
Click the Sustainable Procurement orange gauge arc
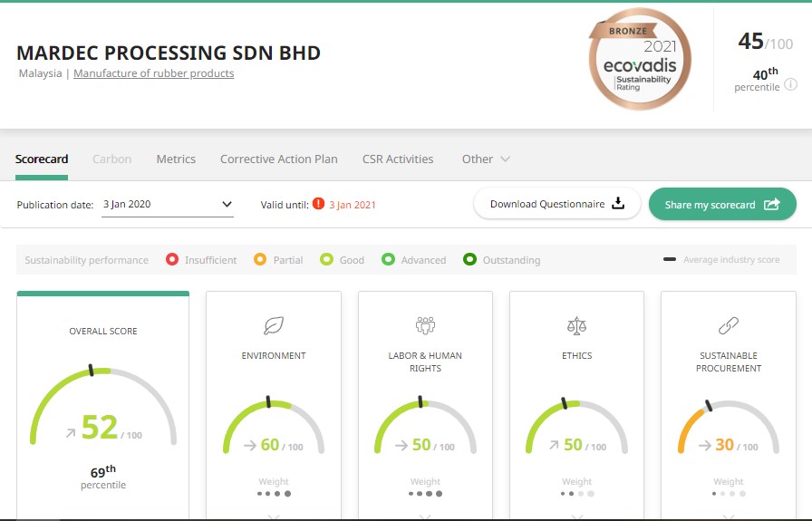click(691, 429)
